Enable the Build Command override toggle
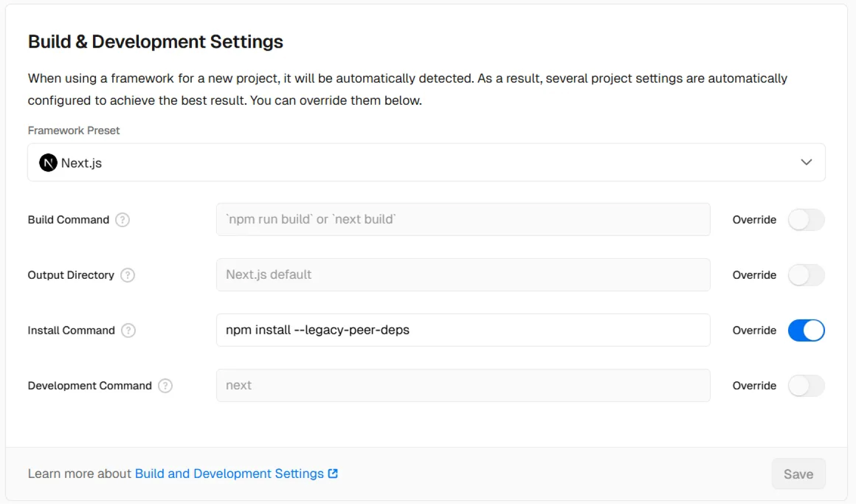 point(806,220)
